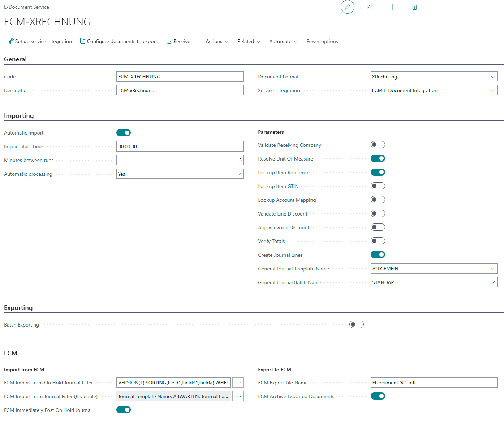Click the share icon at top
This screenshot has width=504, height=422.
pos(370,7)
